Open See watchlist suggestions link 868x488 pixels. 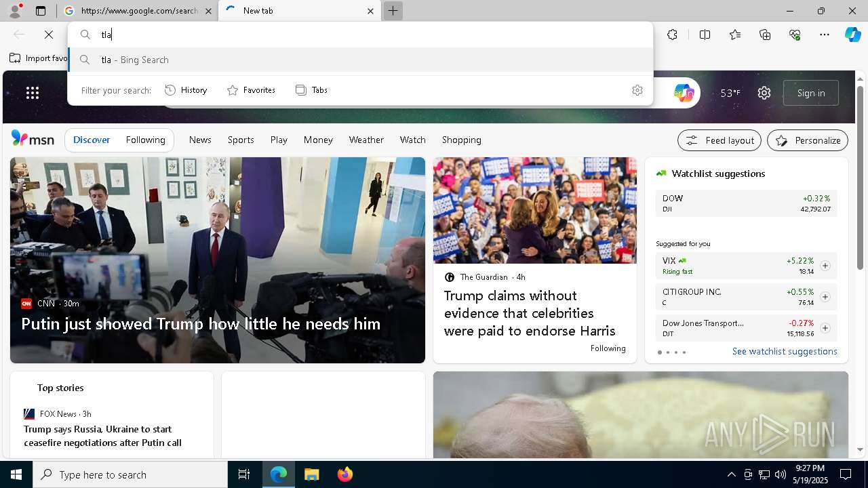pos(785,351)
